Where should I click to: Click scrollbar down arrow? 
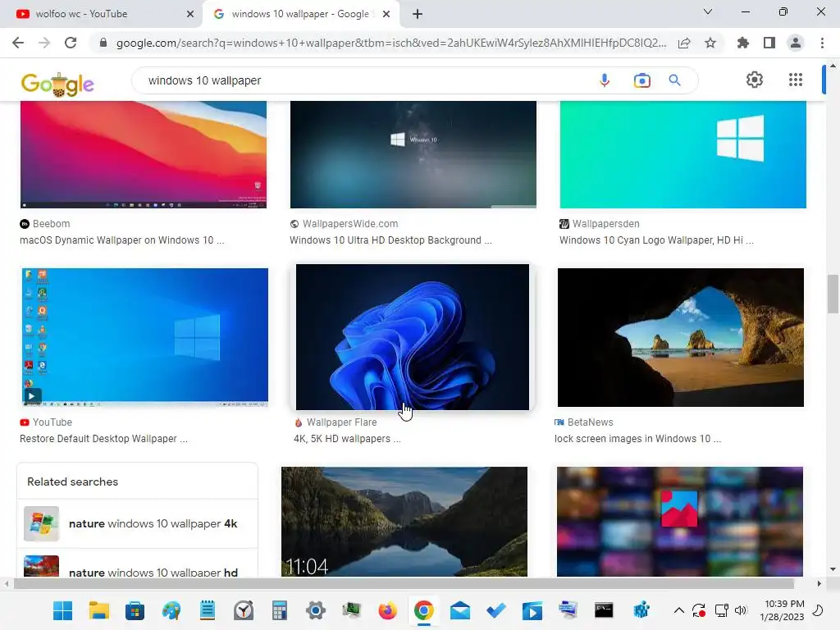tap(833, 569)
